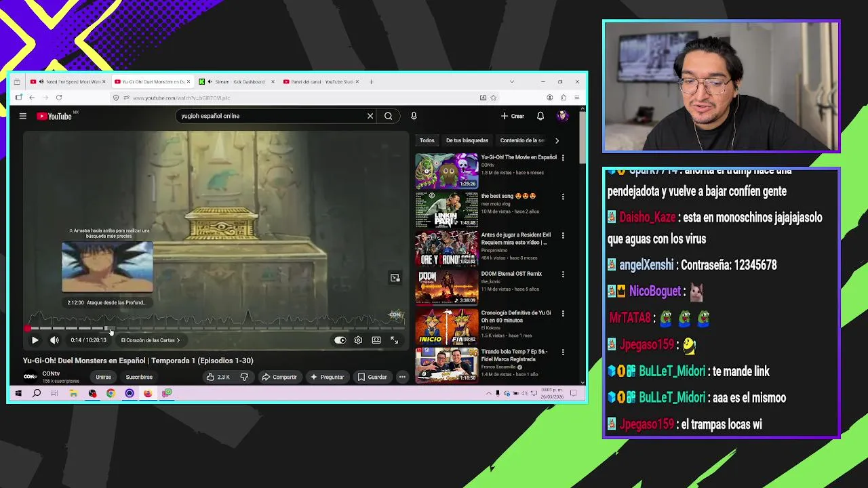Open options menu for 'the best song'

pyautogui.click(x=563, y=197)
